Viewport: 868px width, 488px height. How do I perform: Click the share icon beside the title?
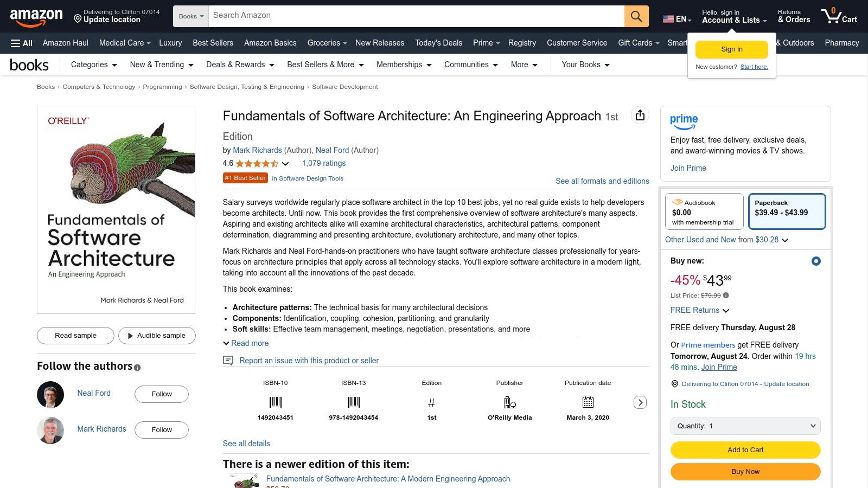click(640, 115)
